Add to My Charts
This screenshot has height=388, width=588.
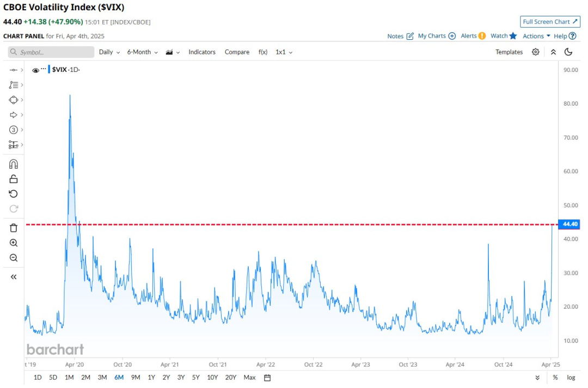coord(437,36)
